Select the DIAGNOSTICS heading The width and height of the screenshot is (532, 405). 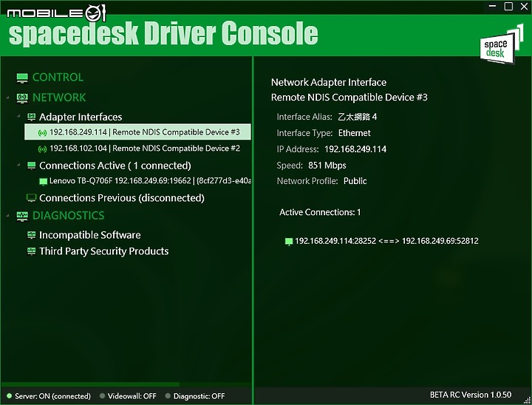[69, 216]
